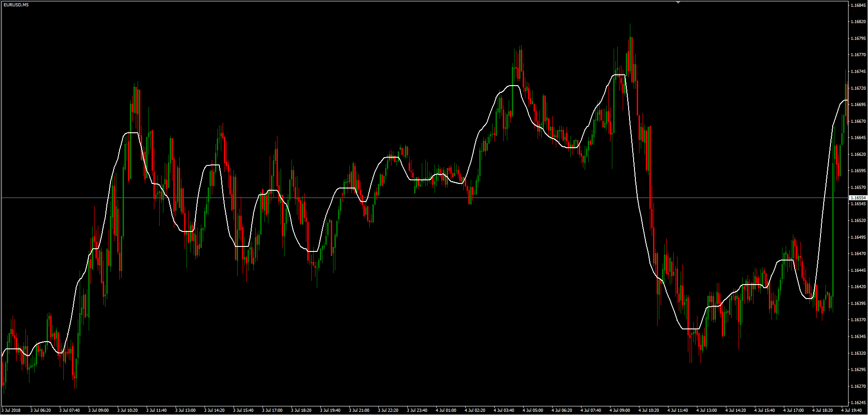The width and height of the screenshot is (868, 415).
Task: Select the '3 Jul 07:40' time label
Action: (69, 410)
